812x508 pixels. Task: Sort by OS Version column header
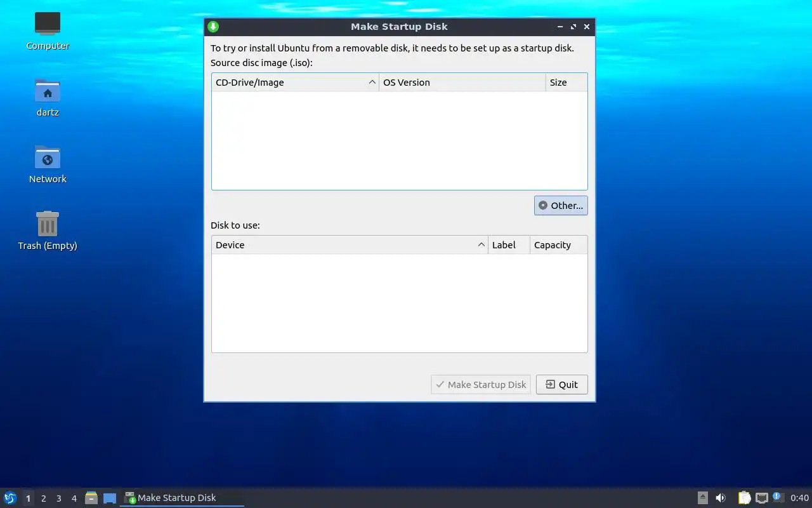point(462,83)
